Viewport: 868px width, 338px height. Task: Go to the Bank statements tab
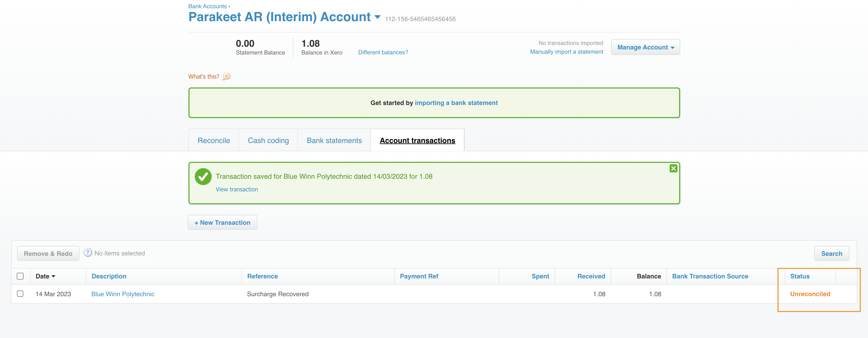334,141
